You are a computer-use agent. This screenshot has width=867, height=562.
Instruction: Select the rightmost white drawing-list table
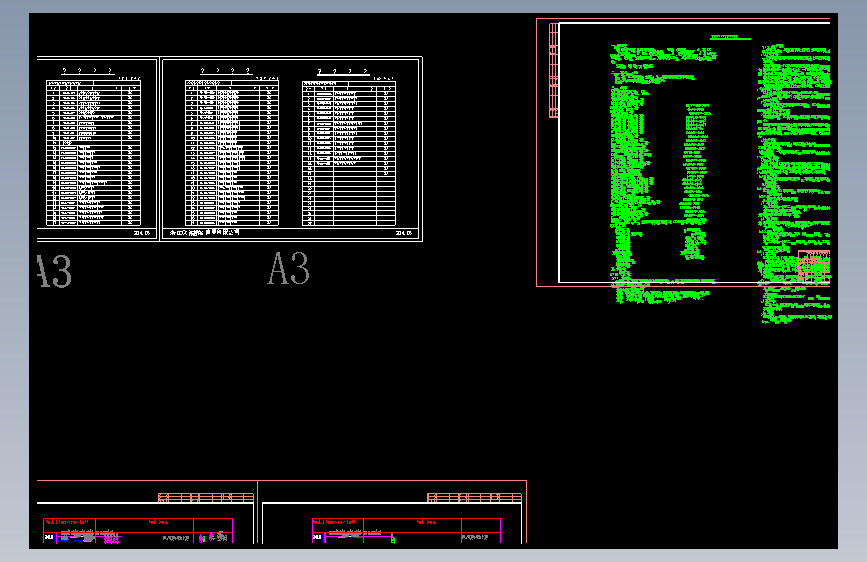349,153
